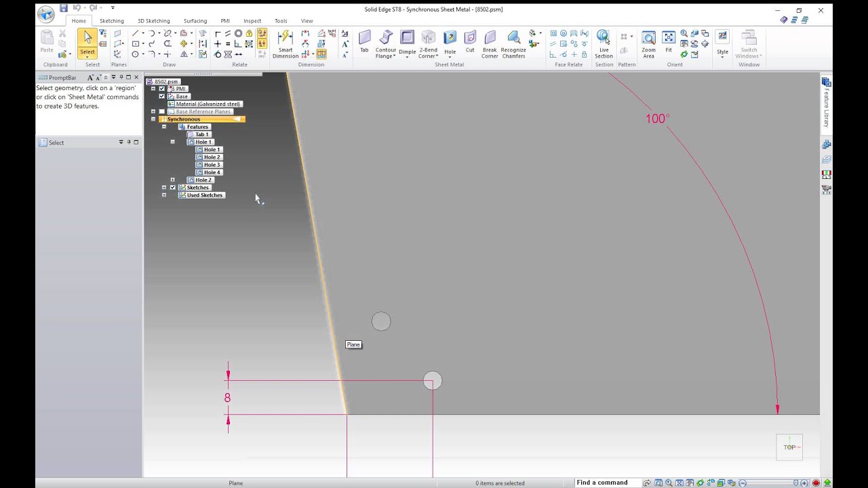Image resolution: width=868 pixels, height=488 pixels.
Task: Click the 100° angle dimension
Action: 657,119
